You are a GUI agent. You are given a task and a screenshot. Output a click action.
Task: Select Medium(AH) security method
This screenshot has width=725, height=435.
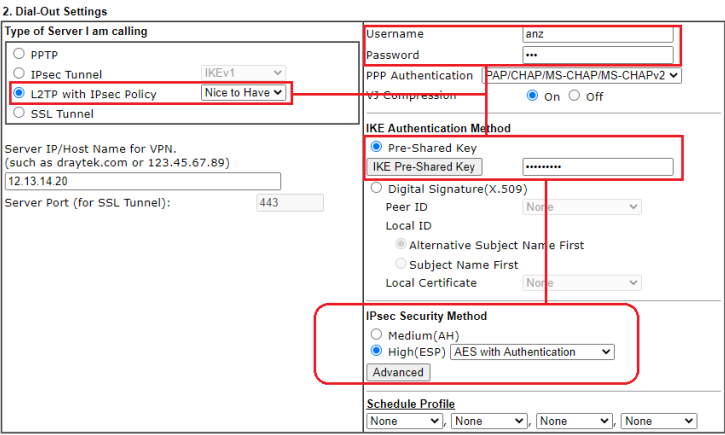click(376, 334)
